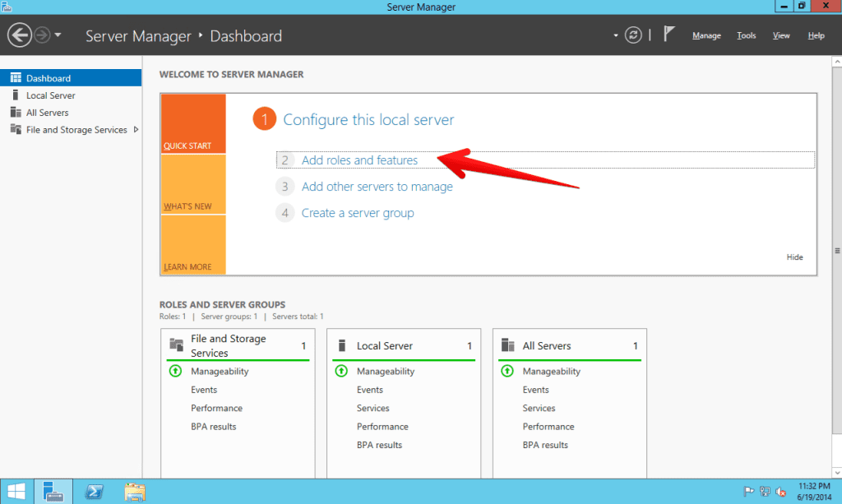Viewport: 842px width, 504px height.
Task: Click Action Center flag in system tray
Action: (x=748, y=491)
